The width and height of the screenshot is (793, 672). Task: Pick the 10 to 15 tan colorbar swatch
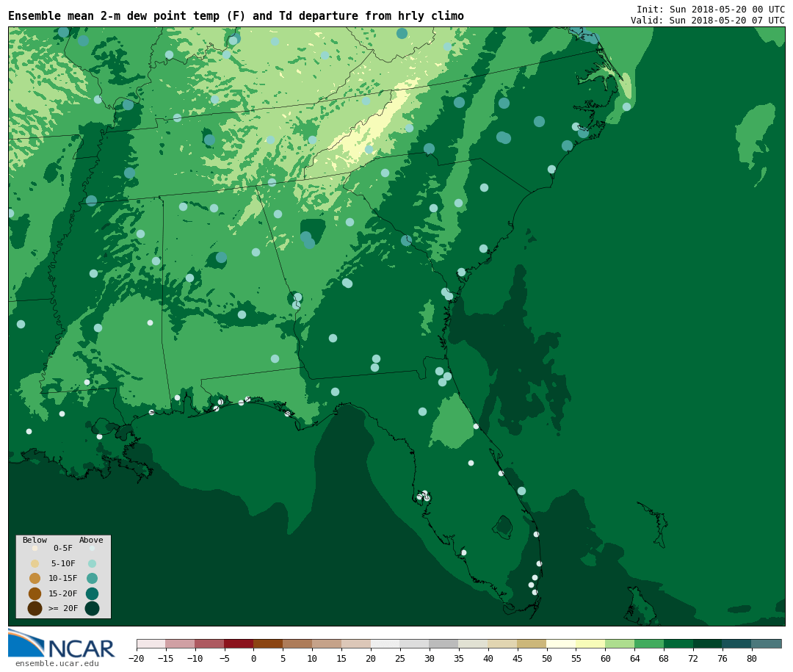(x=327, y=643)
